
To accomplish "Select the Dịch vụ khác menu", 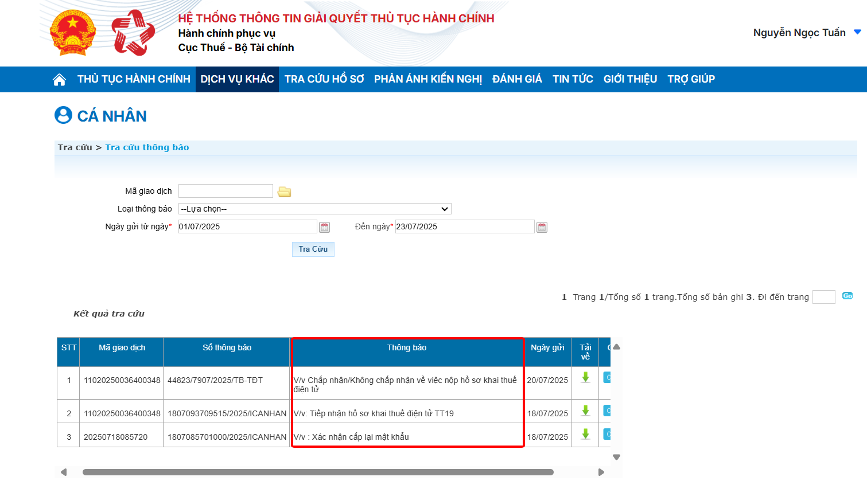I will click(x=237, y=79).
